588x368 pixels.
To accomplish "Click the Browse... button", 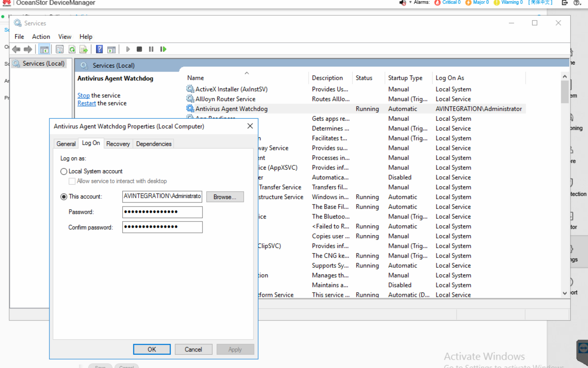I will click(225, 197).
